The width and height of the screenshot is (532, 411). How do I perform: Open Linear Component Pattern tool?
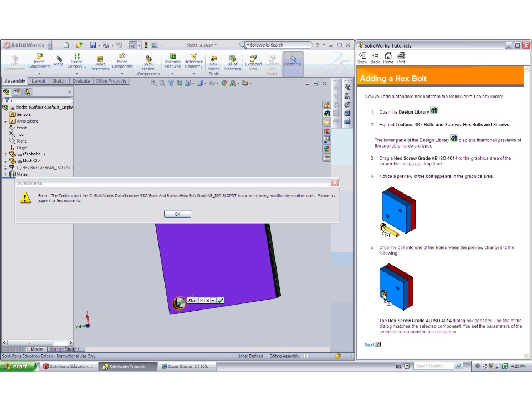(76, 61)
